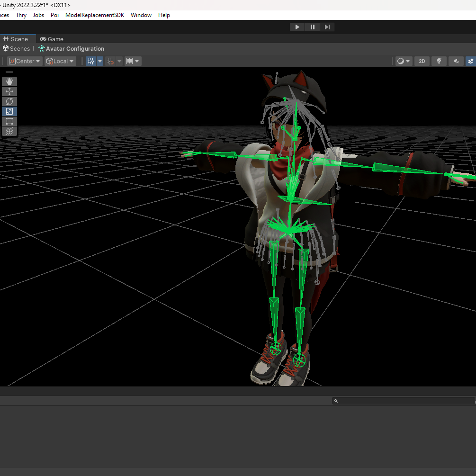Select the Rect transform tool
The height and width of the screenshot is (476, 476).
coord(9,121)
